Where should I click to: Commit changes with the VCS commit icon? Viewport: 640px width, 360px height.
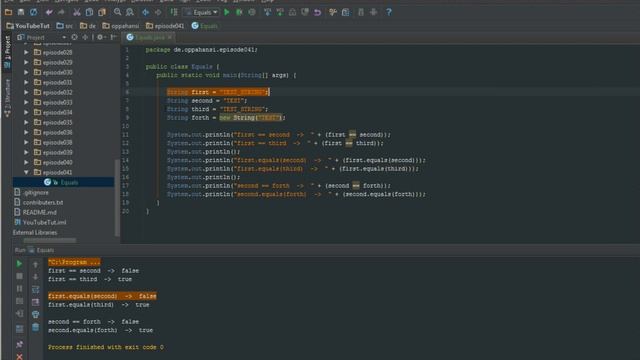point(280,12)
